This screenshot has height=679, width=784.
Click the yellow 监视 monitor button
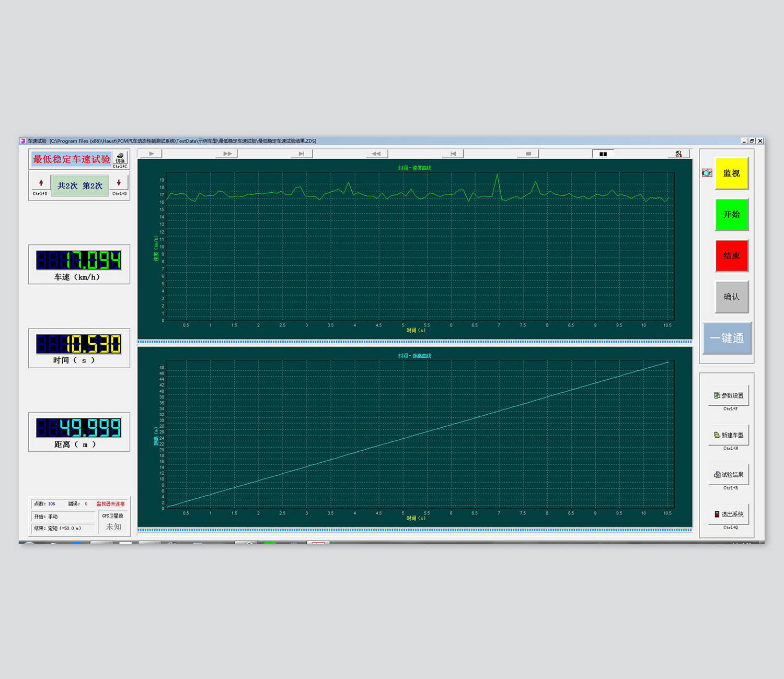(731, 173)
